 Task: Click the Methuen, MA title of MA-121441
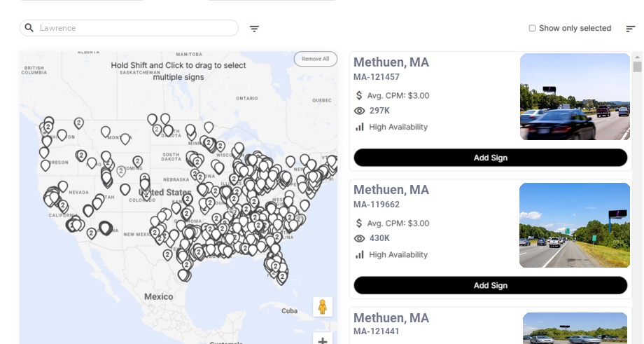point(391,318)
